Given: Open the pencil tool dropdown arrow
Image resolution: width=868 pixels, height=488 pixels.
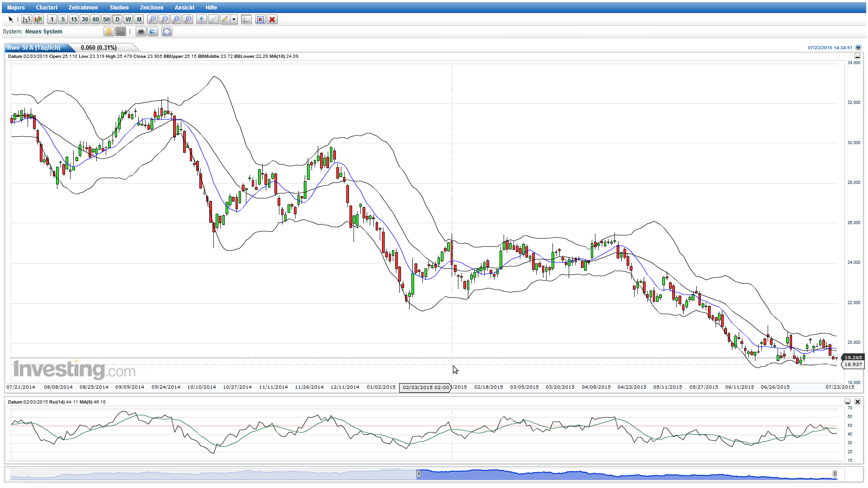Looking at the screenshot, I should (234, 19).
